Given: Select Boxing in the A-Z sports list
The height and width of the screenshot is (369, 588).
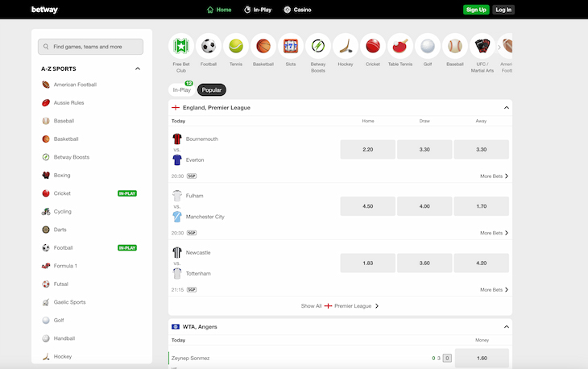Looking at the screenshot, I should coord(62,175).
